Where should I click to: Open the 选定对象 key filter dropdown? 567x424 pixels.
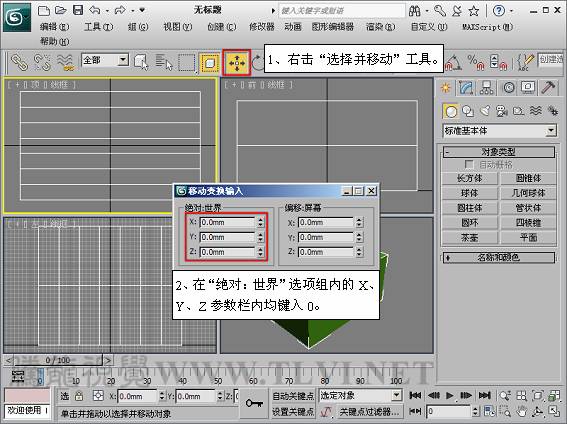tap(360, 395)
